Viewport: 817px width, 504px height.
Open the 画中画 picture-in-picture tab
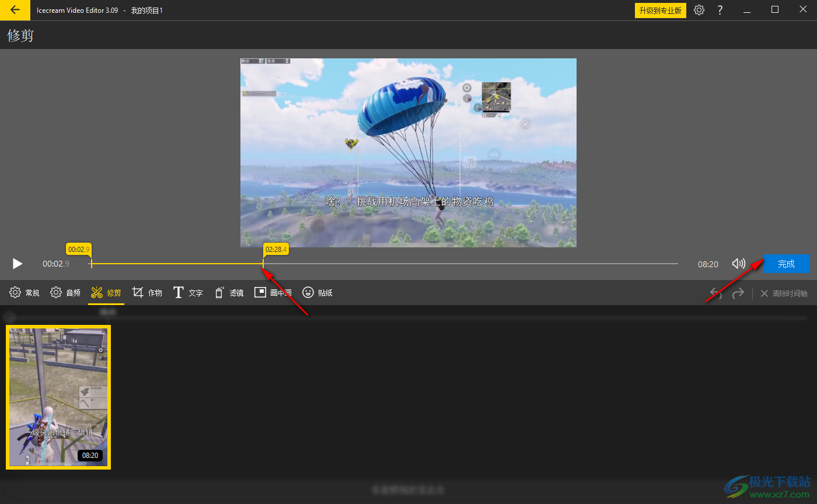coord(273,293)
